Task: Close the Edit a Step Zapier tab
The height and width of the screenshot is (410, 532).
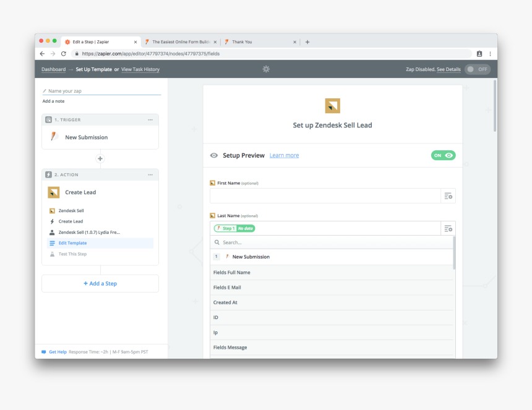Action: (x=135, y=42)
